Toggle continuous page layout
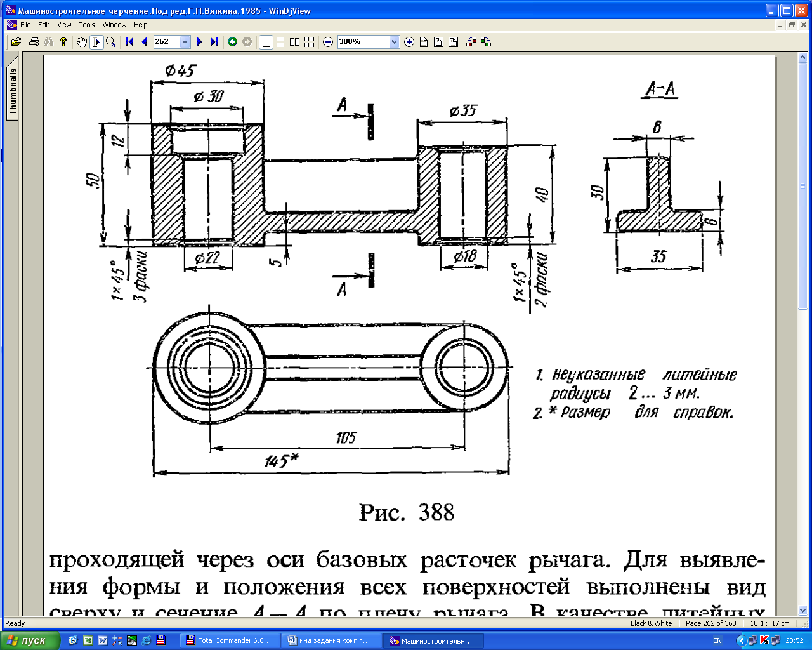The width and height of the screenshot is (812, 650). (x=280, y=42)
